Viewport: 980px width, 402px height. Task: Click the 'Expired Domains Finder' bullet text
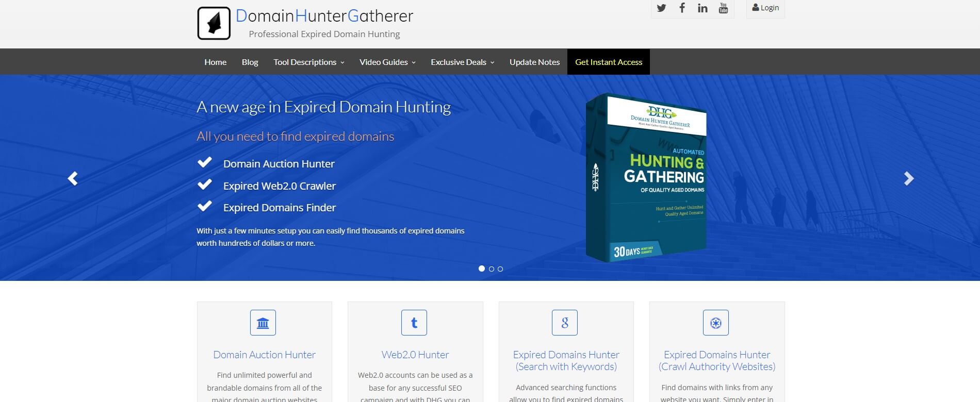pos(280,208)
